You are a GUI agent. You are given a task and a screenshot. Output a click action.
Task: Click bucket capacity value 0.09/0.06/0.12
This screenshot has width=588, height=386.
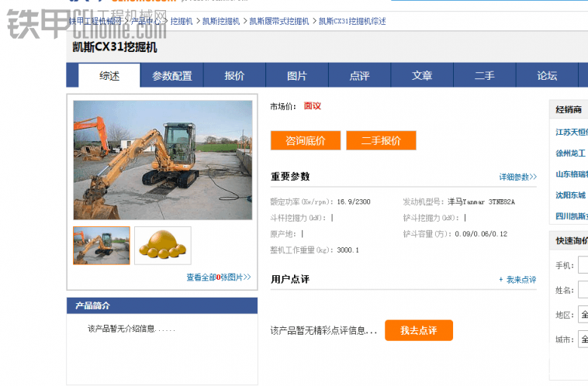pos(481,234)
